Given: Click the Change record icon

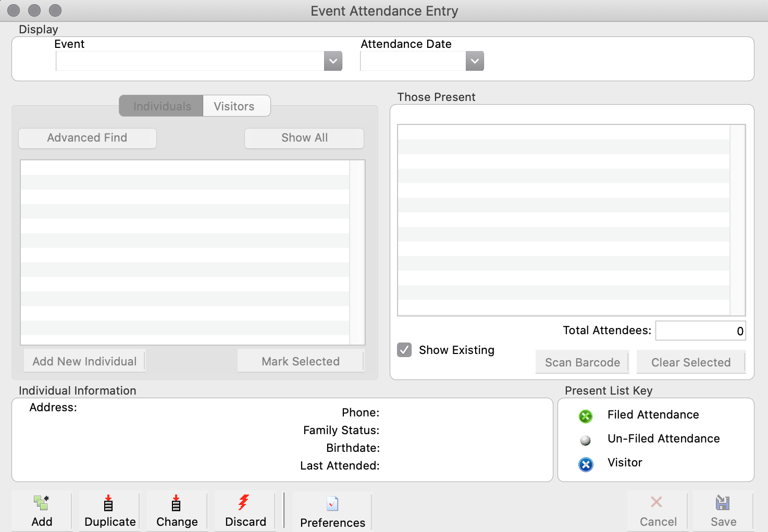Looking at the screenshot, I should 176,504.
